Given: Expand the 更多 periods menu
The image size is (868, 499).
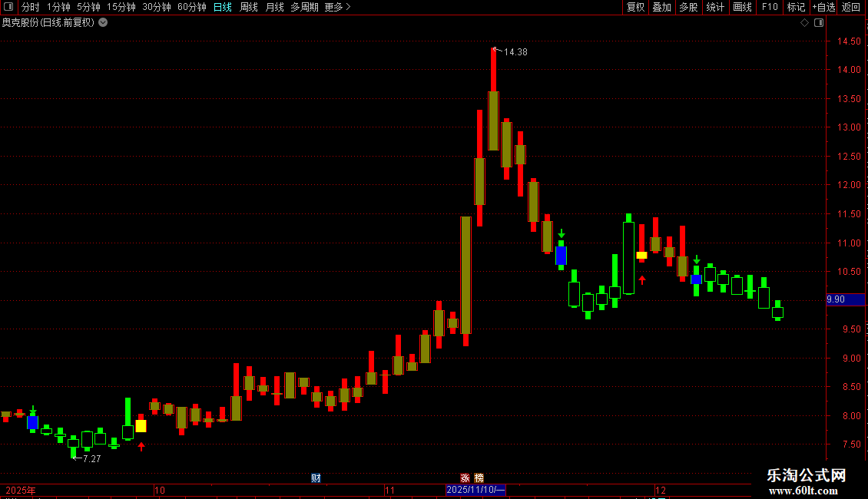Looking at the screenshot, I should [337, 7].
